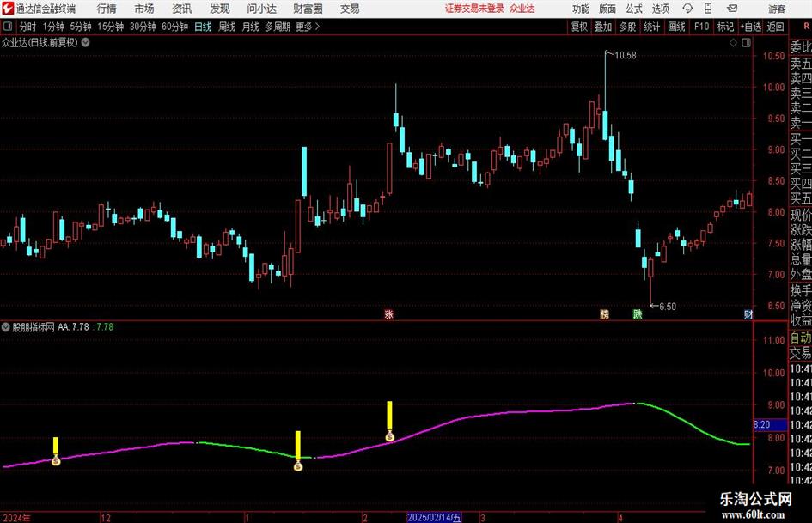Toggle right info panel icon above price axis
Screen dimensions: 812x523
pos(746,43)
